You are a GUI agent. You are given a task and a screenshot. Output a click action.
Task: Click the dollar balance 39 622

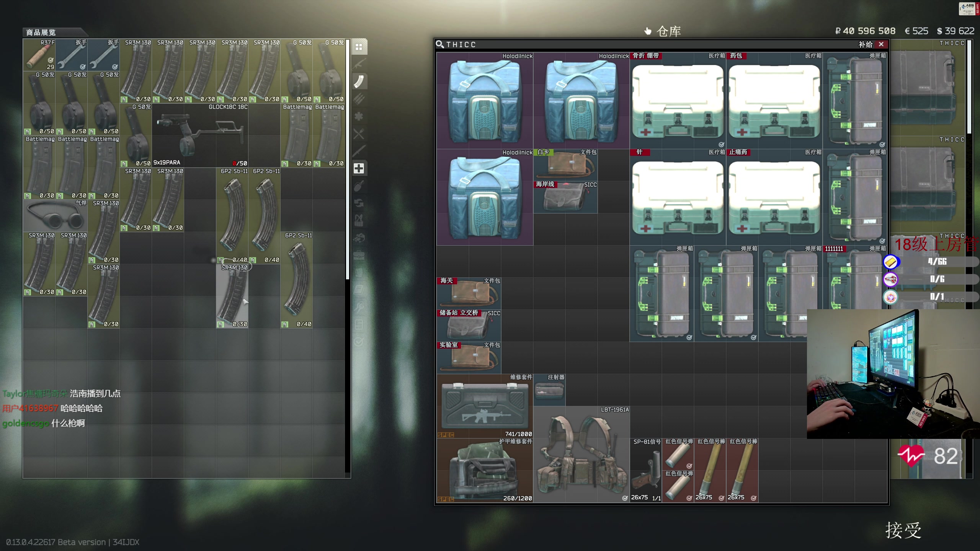[x=955, y=31]
